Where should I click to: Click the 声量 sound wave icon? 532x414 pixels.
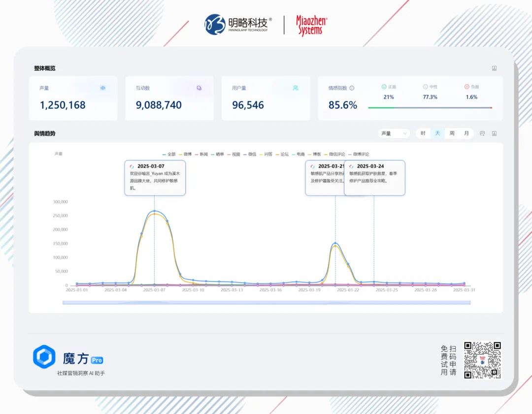[x=103, y=88]
